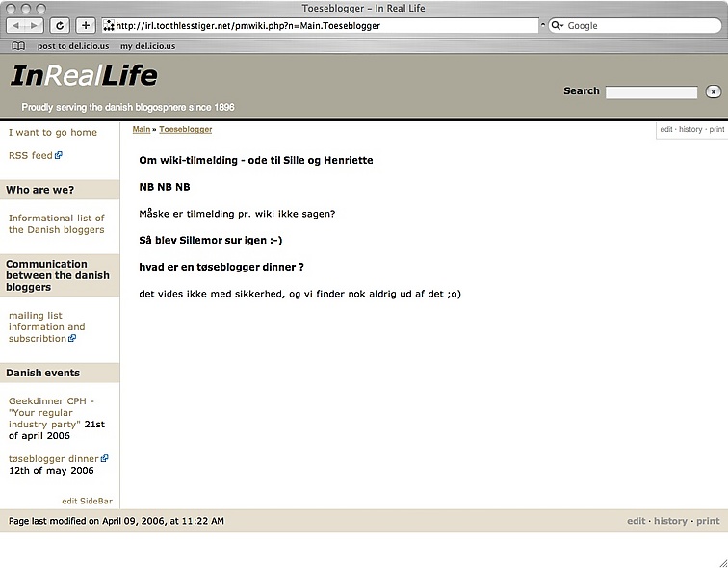Click top-right 'print' page action

click(716, 129)
